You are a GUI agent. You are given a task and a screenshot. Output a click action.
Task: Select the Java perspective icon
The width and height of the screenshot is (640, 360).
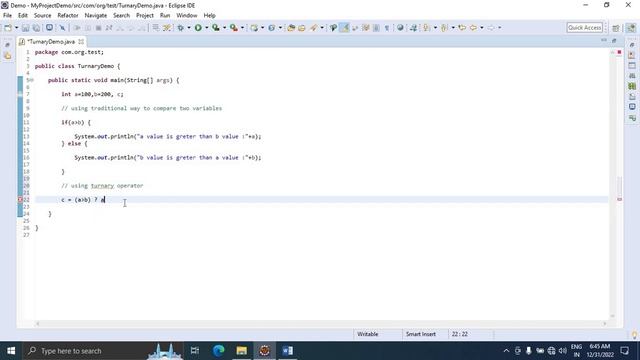point(631,28)
